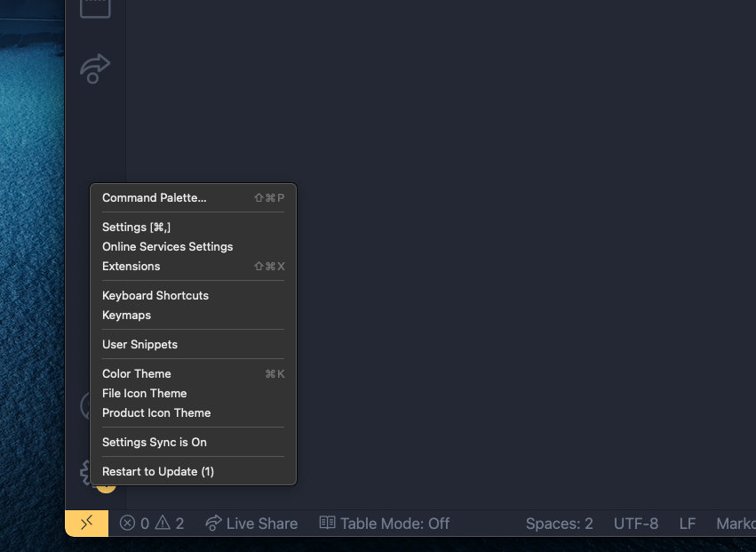
Task: Choose the Keymaps entry
Action: pyautogui.click(x=193, y=315)
